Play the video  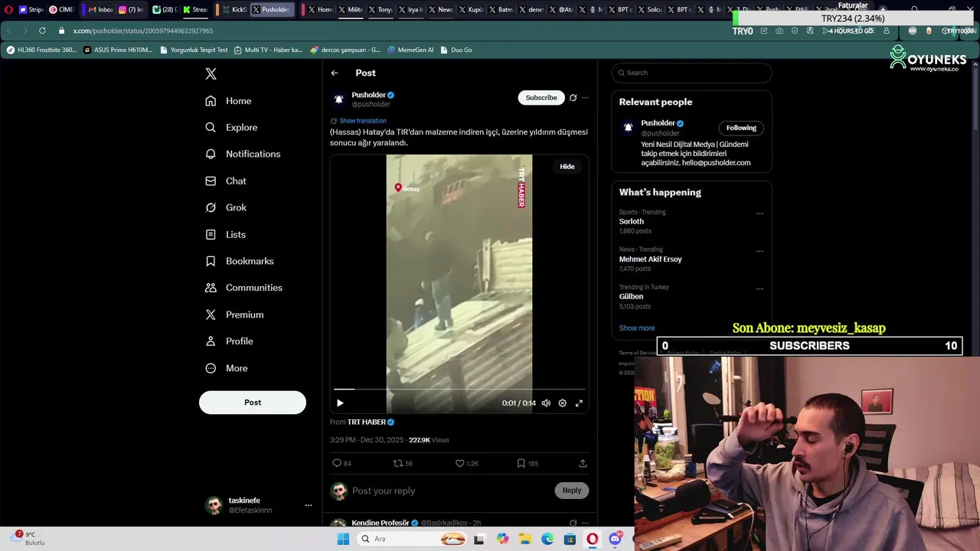[340, 403]
